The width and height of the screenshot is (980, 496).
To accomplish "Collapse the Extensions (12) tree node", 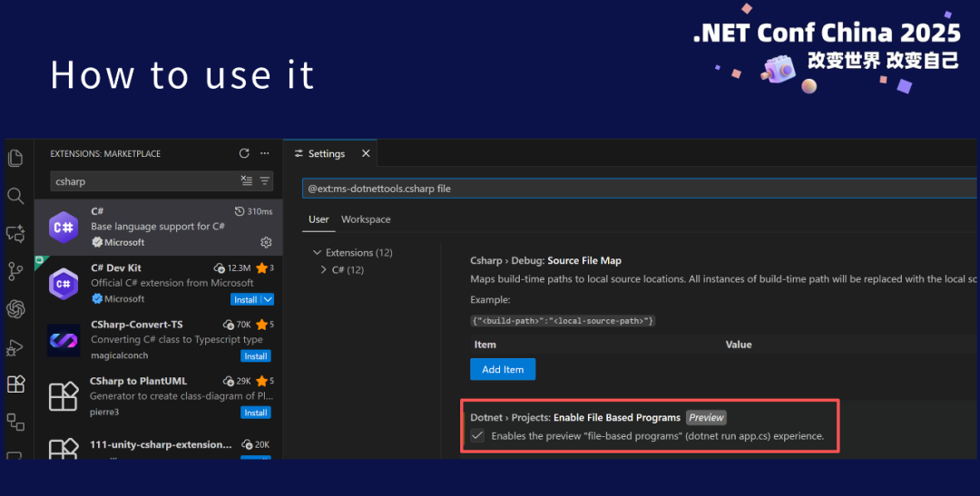I will pos(317,252).
